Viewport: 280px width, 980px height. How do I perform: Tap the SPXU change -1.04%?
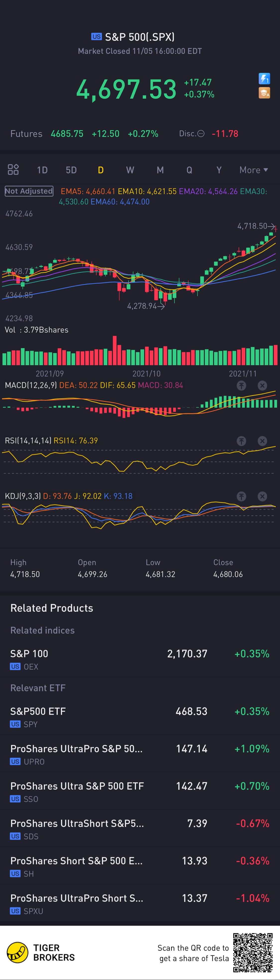[253, 898]
